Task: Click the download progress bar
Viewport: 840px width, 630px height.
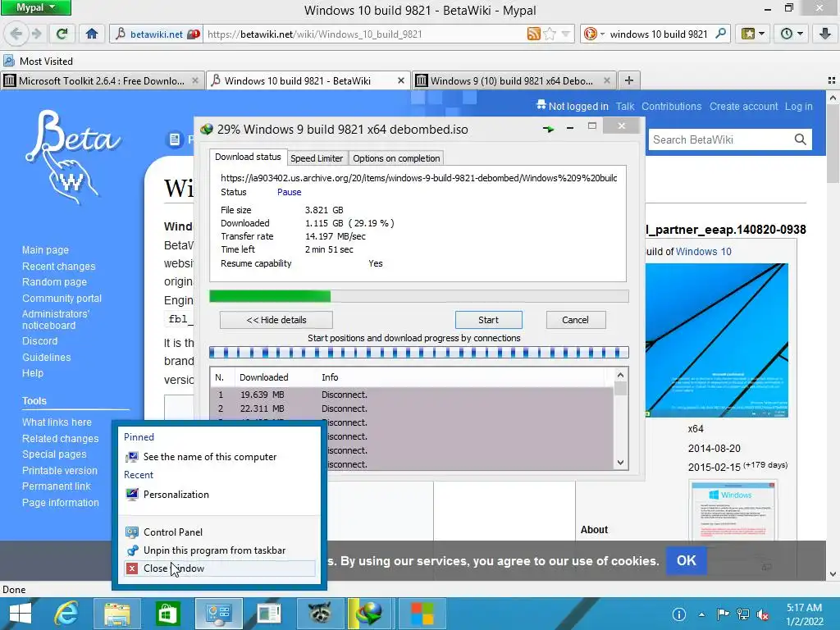Action: 419,295
